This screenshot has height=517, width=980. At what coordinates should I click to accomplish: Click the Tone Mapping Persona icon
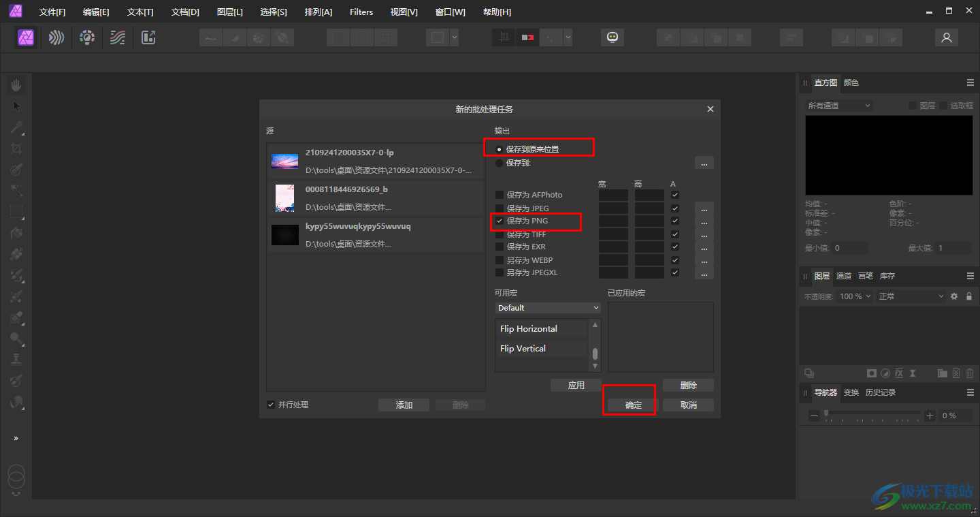pos(118,37)
